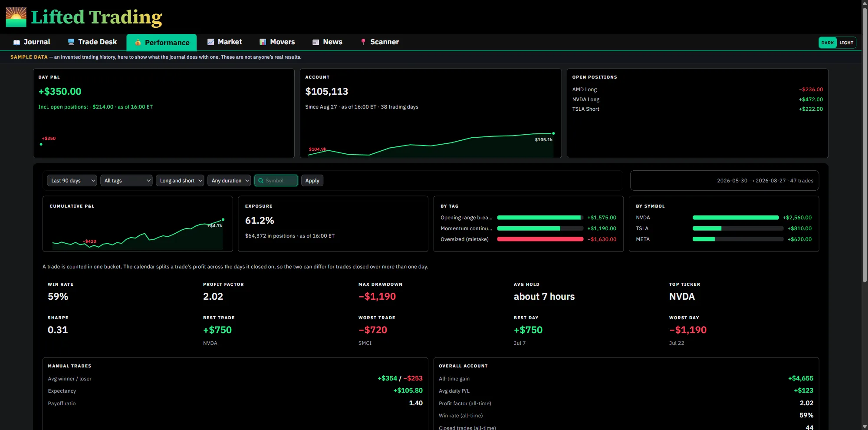Click the Day P&L value +$350.00

click(x=60, y=92)
